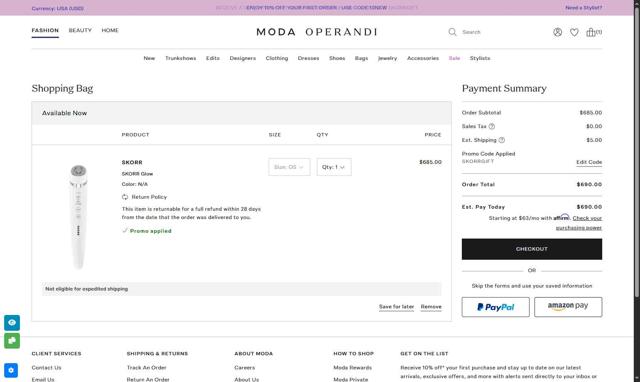
Task: Open the blue eye accessibility widget
Action: point(12,322)
